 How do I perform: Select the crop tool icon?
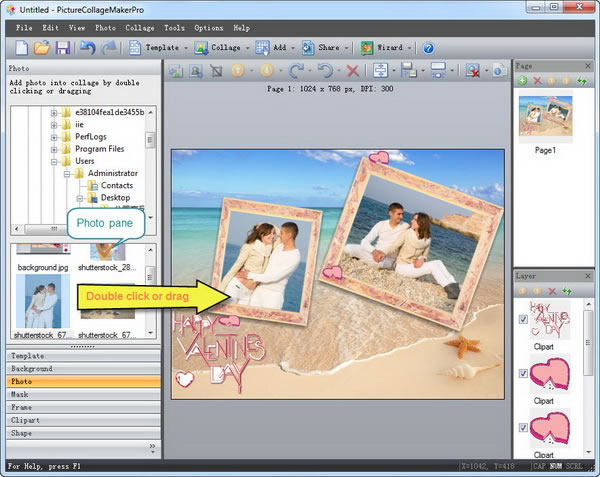216,71
